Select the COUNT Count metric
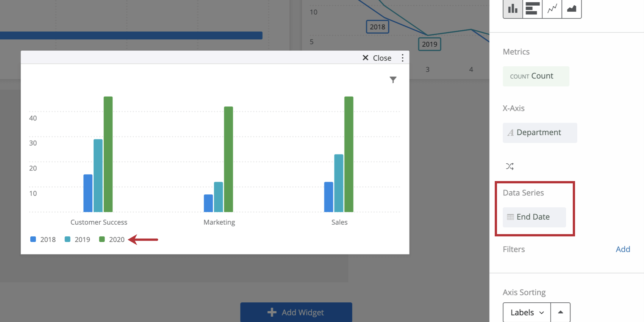 [536, 76]
